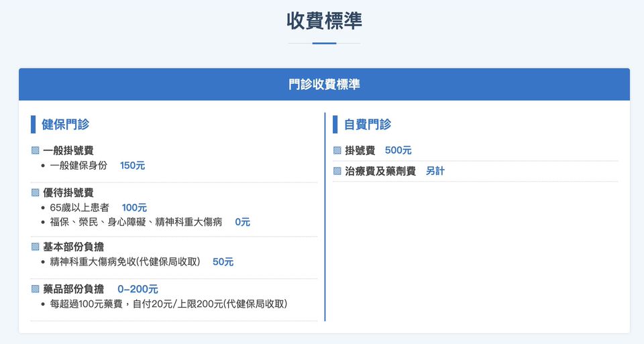
Task: Click the icon beside 自費門診's 掛號費 row
Action: (x=337, y=151)
